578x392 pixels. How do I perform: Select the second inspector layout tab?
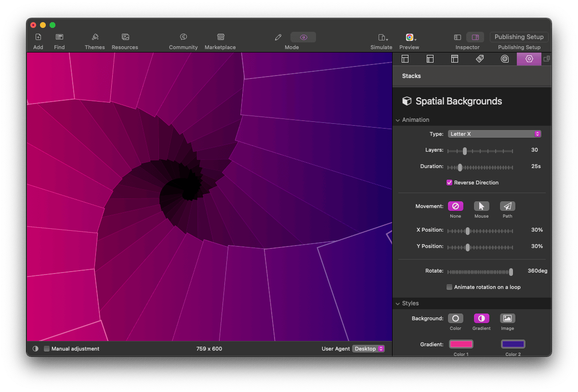430,59
